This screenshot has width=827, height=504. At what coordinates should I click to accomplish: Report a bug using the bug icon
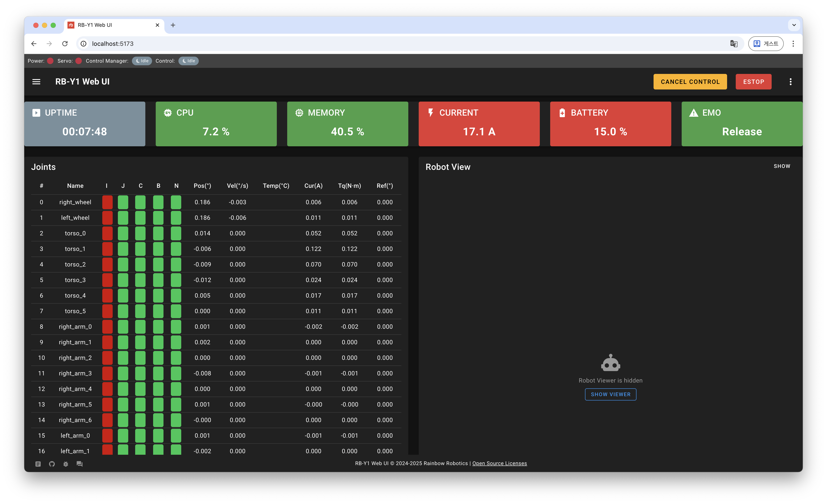pyautogui.click(x=66, y=464)
